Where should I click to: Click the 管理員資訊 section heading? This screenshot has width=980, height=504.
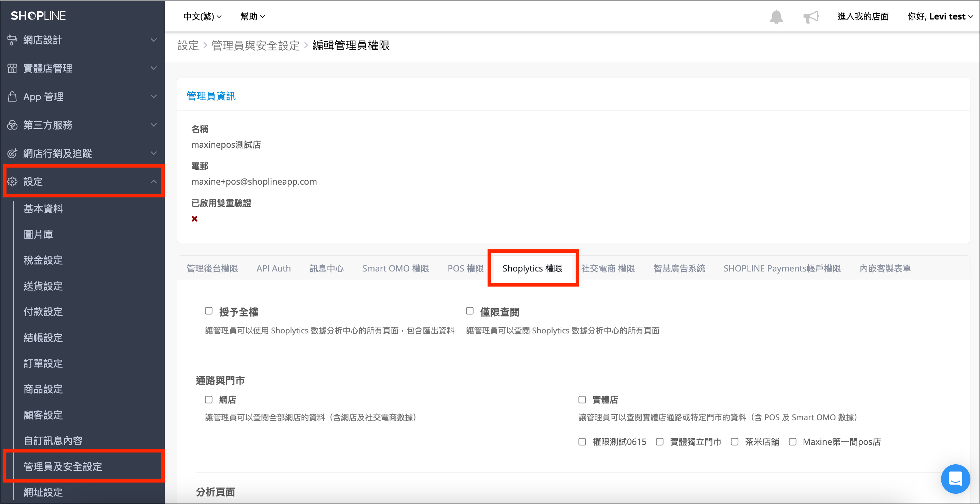pos(211,96)
